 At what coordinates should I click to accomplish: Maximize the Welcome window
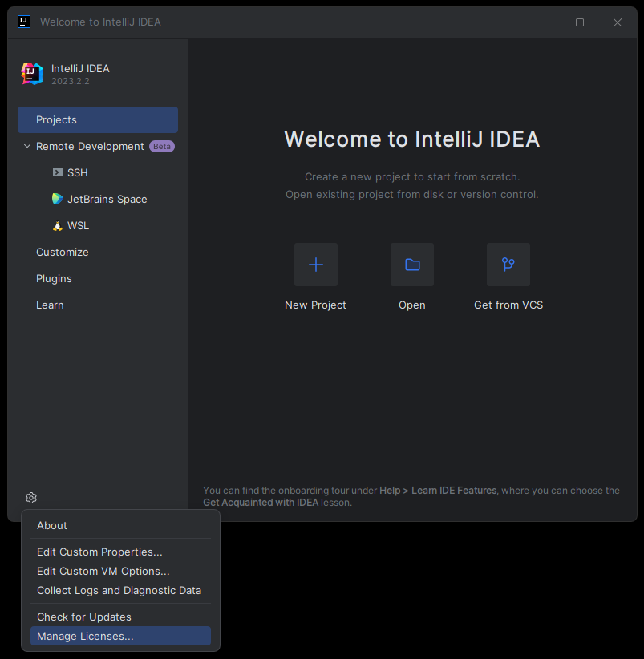coord(580,22)
